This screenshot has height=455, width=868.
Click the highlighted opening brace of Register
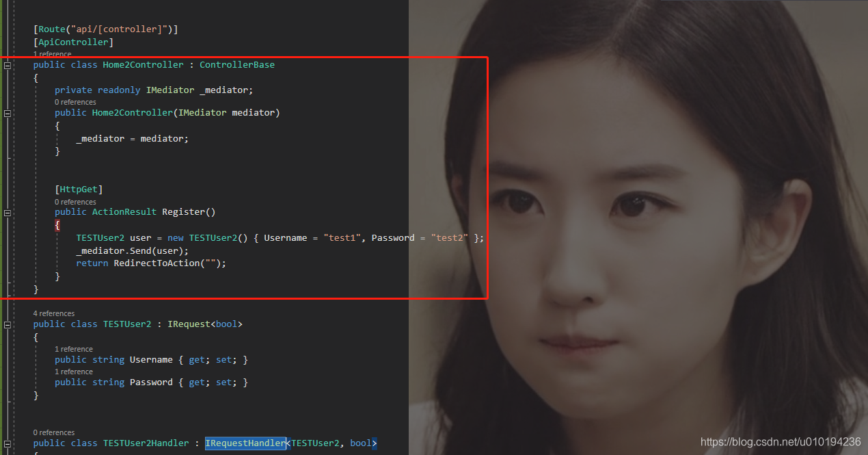pyautogui.click(x=57, y=225)
